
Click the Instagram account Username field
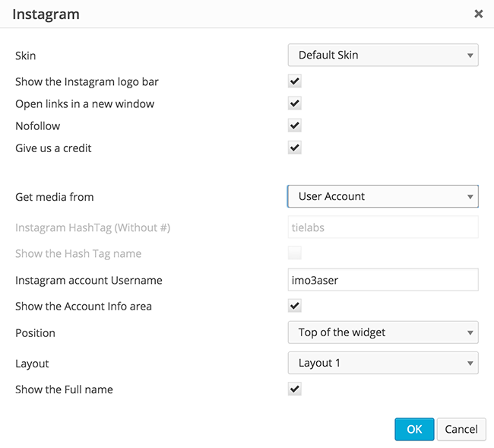point(382,280)
